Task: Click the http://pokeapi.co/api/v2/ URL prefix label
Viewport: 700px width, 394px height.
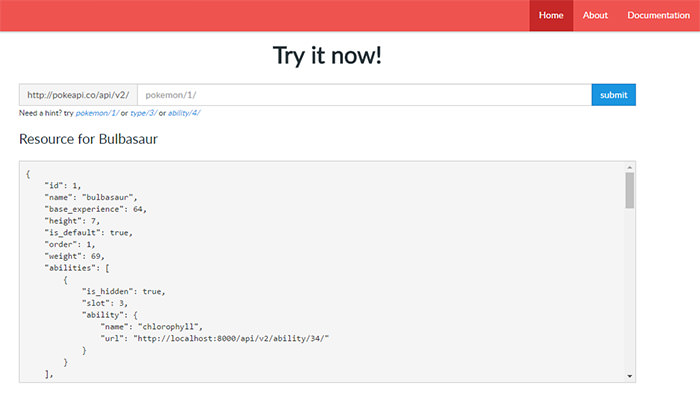Action: tap(78, 95)
